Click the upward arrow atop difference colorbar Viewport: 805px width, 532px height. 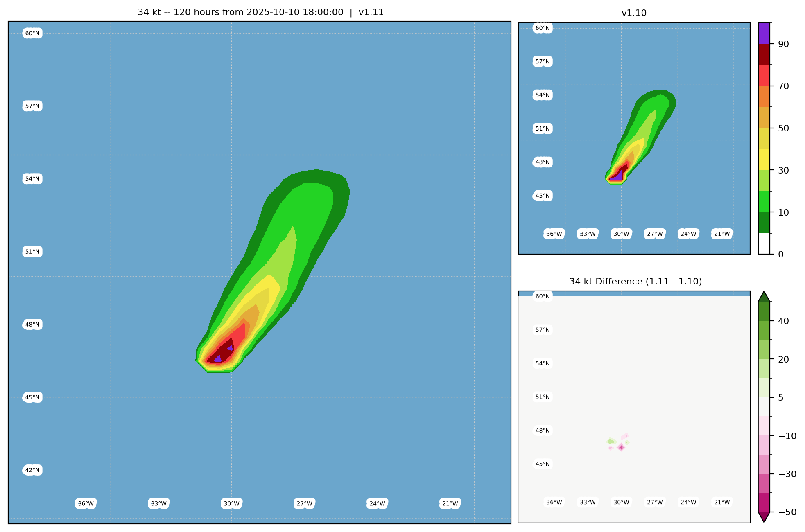coord(764,297)
